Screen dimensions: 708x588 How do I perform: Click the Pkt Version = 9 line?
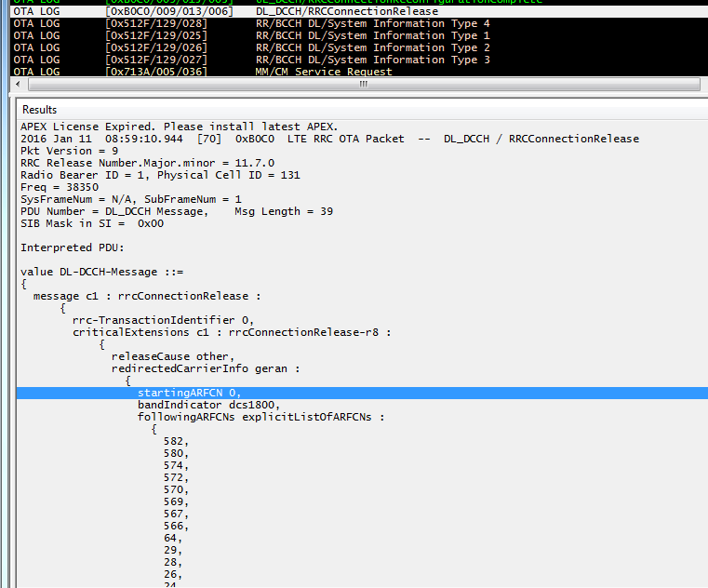click(69, 151)
